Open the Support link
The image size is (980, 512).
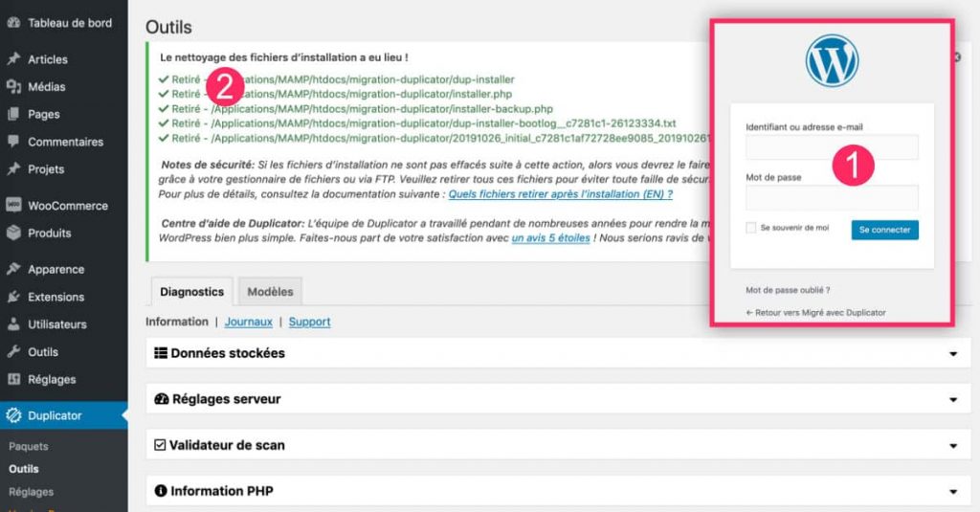(309, 322)
